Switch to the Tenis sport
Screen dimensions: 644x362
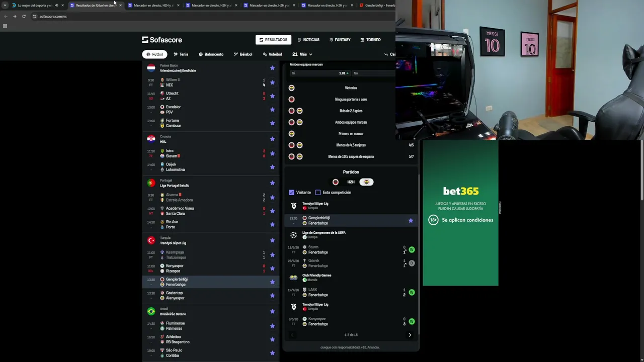click(x=181, y=54)
